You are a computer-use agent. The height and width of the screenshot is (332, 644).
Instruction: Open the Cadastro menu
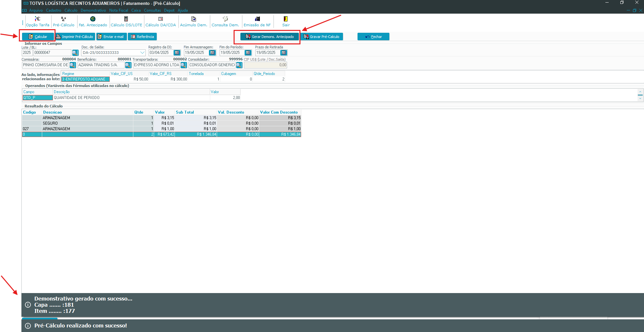(54, 10)
